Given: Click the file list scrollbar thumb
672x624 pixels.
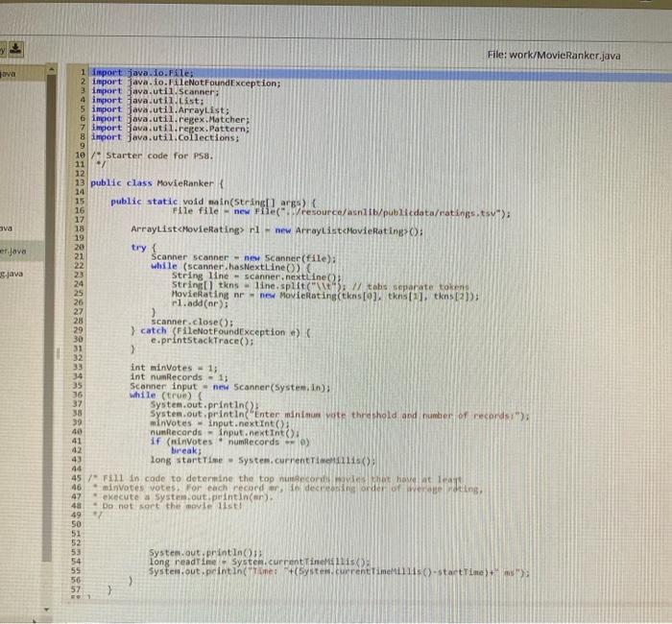Looking at the screenshot, I should [x=51, y=317].
